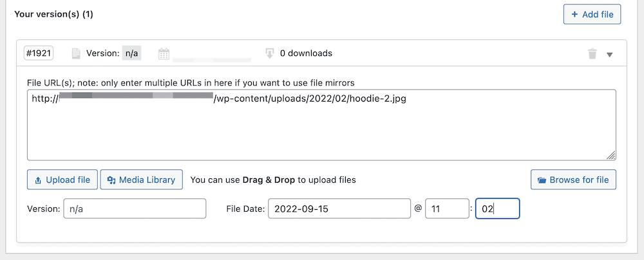This screenshot has width=644, height=260.
Task: Click the downloads arrow icon
Action: click(270, 53)
